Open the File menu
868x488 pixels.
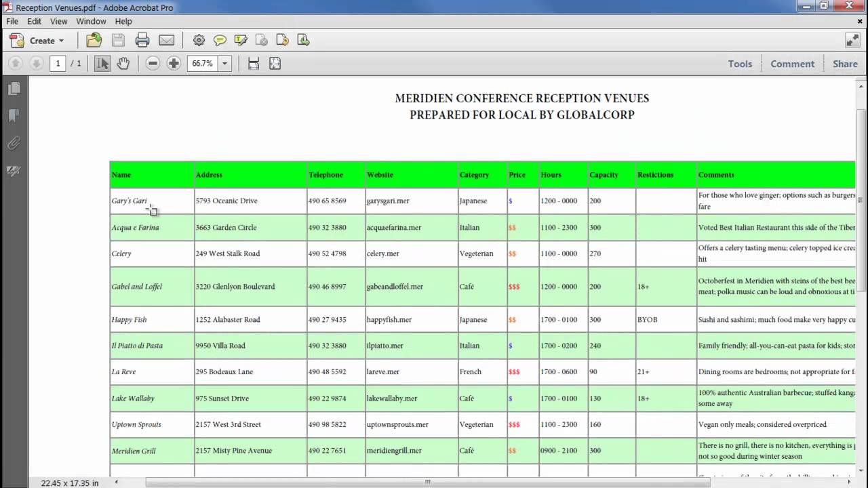(x=12, y=21)
